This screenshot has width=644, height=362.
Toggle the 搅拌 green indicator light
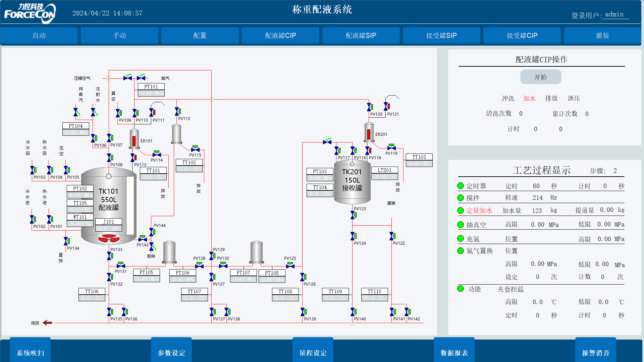coord(461,198)
